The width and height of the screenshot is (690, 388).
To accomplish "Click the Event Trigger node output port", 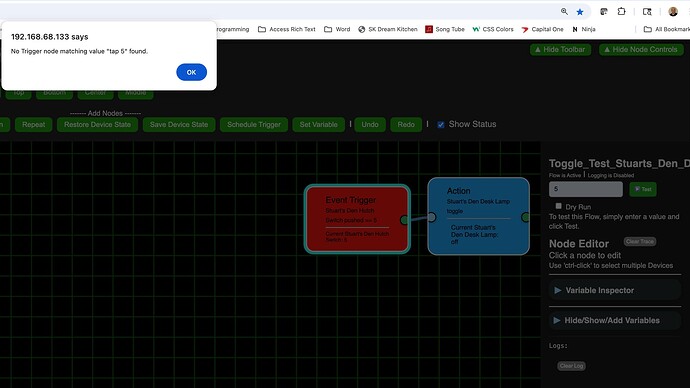I will point(404,220).
